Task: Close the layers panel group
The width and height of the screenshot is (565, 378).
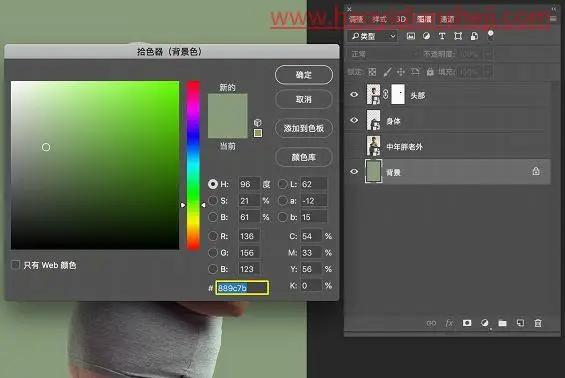Action: 349,8
